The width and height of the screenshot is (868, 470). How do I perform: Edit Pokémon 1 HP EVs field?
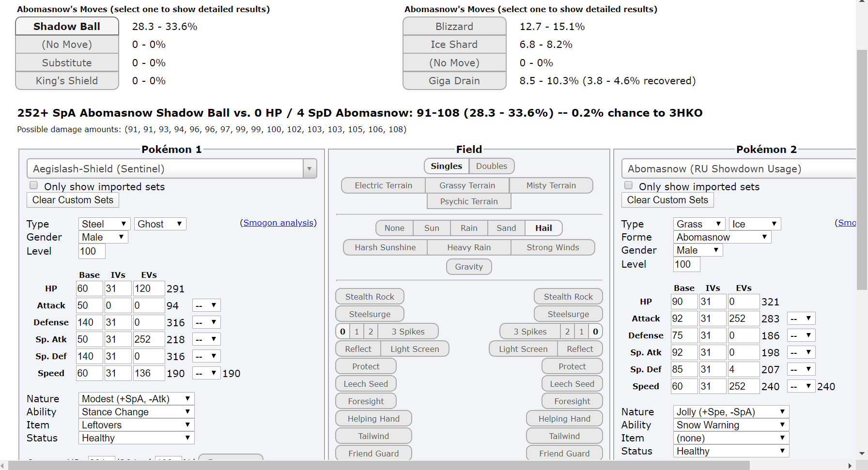149,288
